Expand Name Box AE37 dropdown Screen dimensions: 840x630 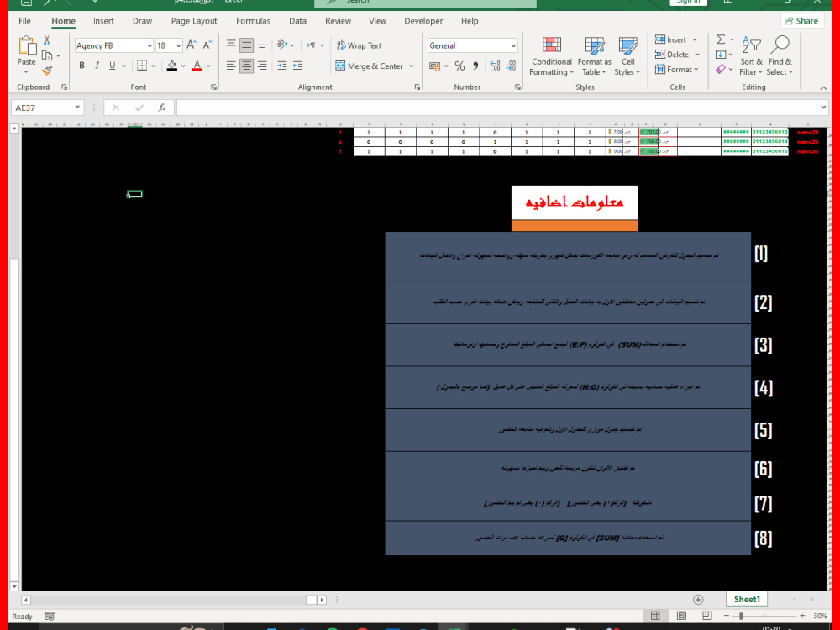[77, 108]
